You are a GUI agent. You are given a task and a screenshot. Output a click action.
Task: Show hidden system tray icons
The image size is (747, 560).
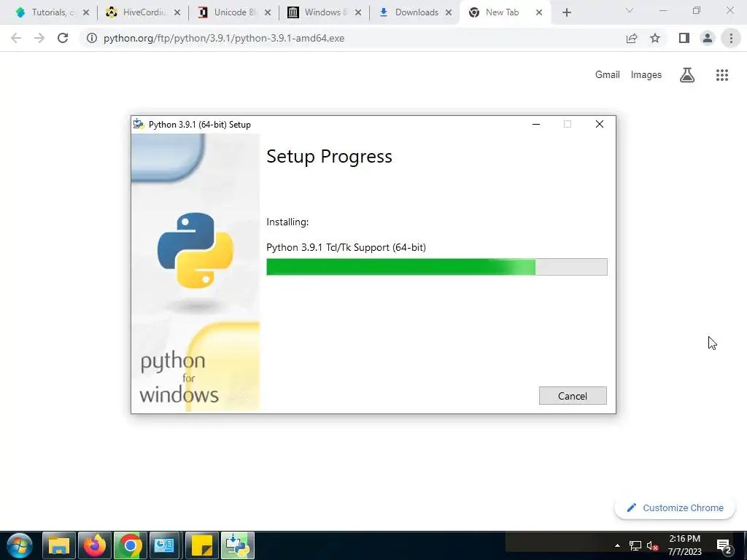tap(617, 545)
